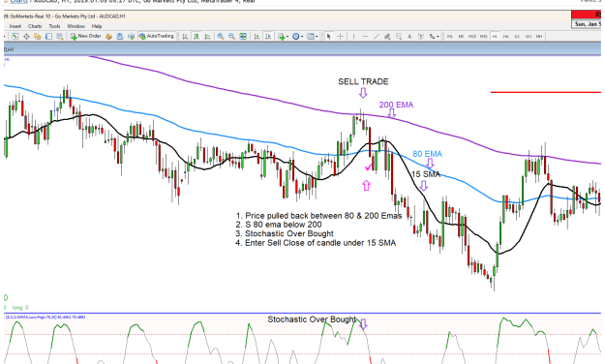Open the Help menu

point(97,26)
